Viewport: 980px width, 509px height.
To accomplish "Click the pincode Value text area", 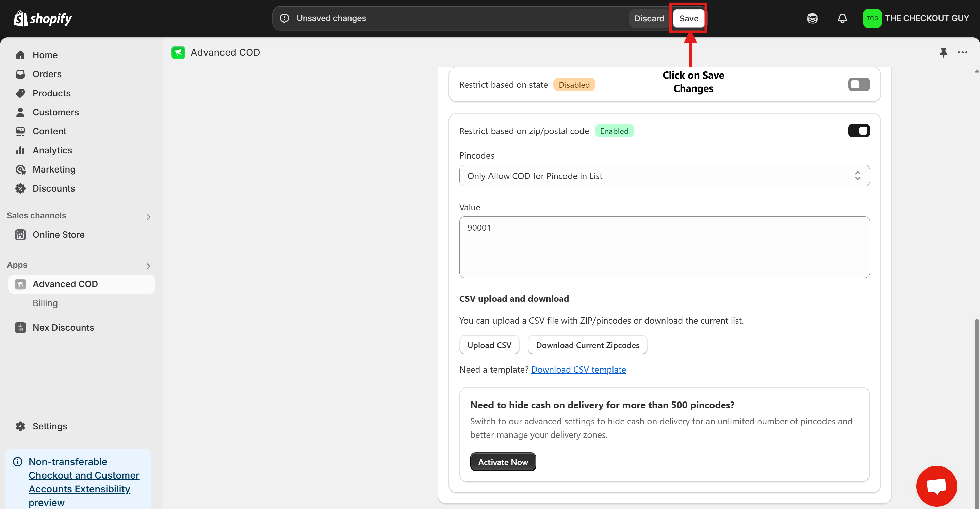I will (x=664, y=247).
